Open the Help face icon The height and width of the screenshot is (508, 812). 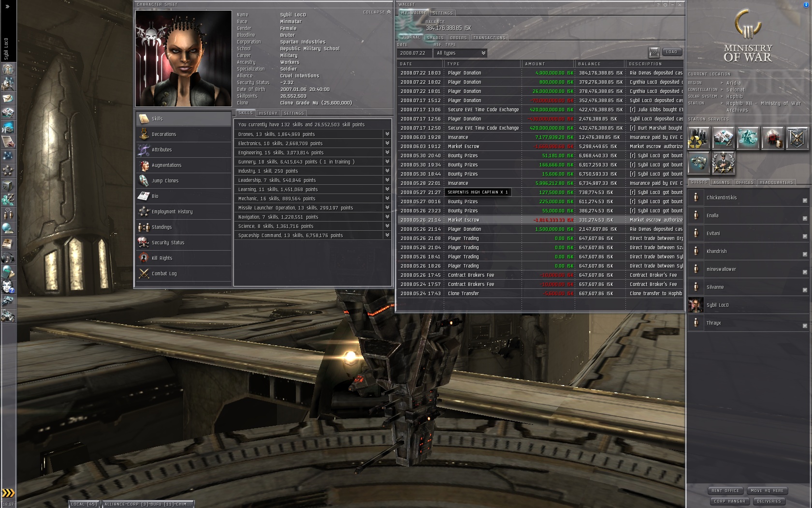point(8,287)
